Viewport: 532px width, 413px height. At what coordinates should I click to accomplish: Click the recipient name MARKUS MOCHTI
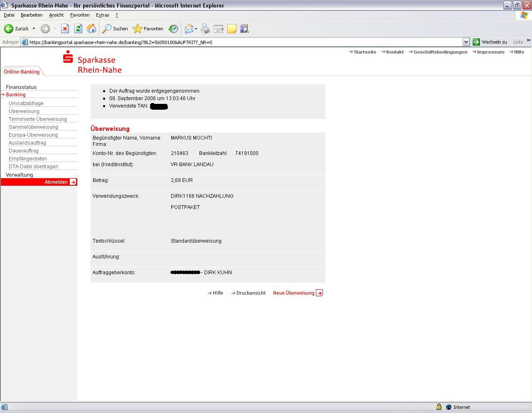[191, 138]
